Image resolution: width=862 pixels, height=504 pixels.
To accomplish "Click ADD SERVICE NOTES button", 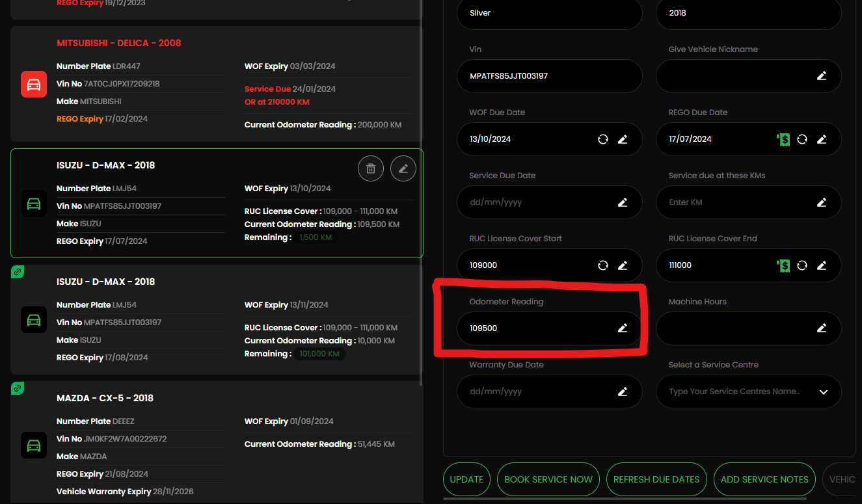I will pos(764,479).
